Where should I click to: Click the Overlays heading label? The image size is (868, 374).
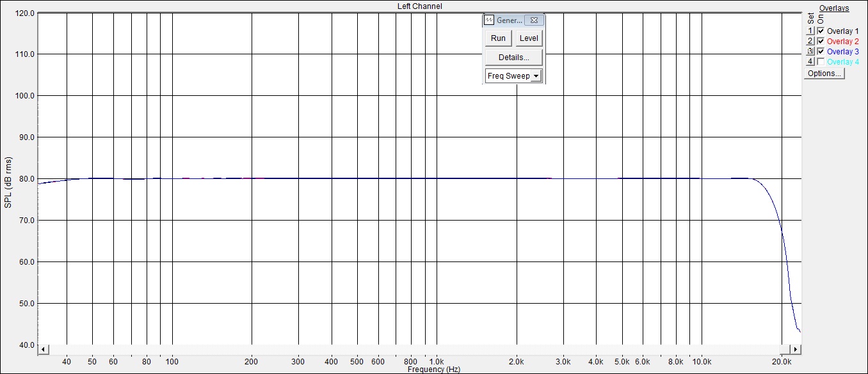834,8
